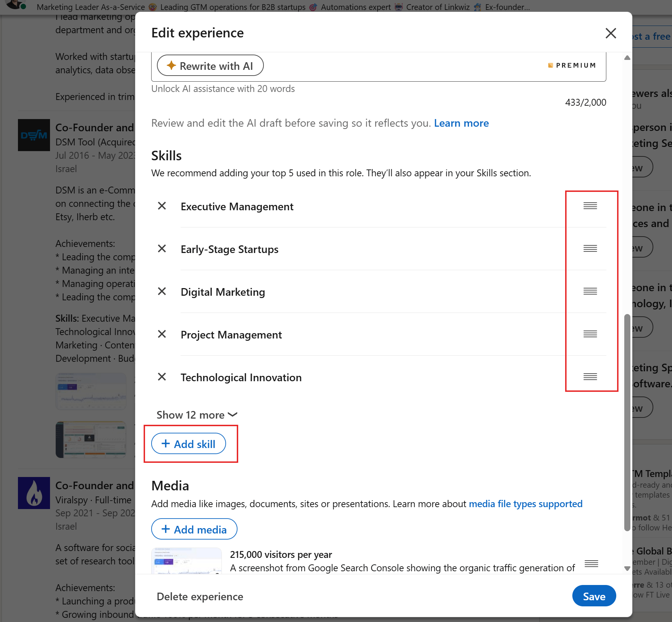Click the Add media button
The image size is (672, 622).
[194, 529]
